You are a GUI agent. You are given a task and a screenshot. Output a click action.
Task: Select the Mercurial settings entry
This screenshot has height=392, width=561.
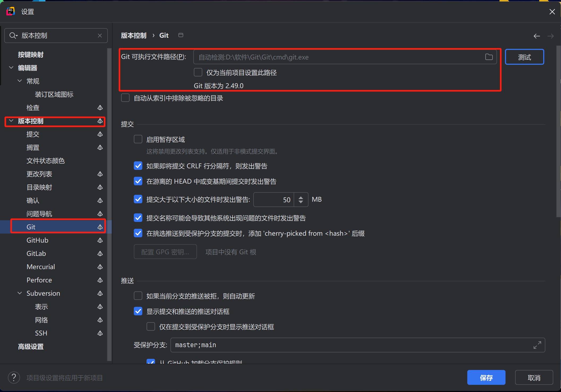click(41, 267)
